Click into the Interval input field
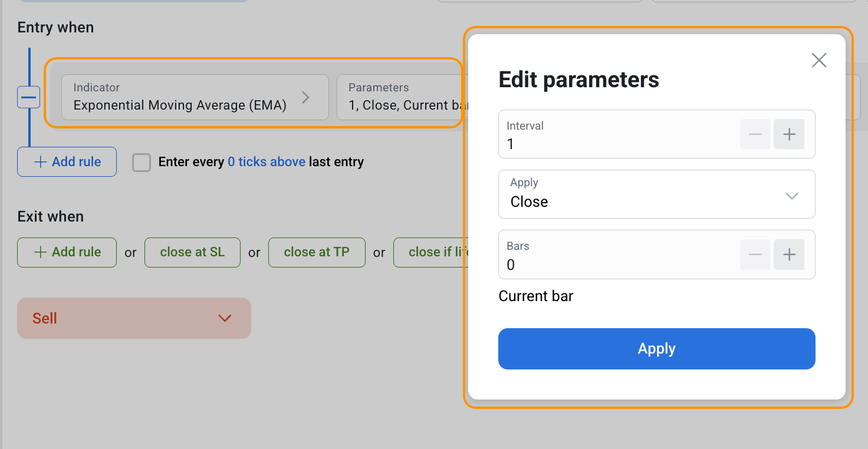Viewport: 868px width, 449px height. (613, 143)
